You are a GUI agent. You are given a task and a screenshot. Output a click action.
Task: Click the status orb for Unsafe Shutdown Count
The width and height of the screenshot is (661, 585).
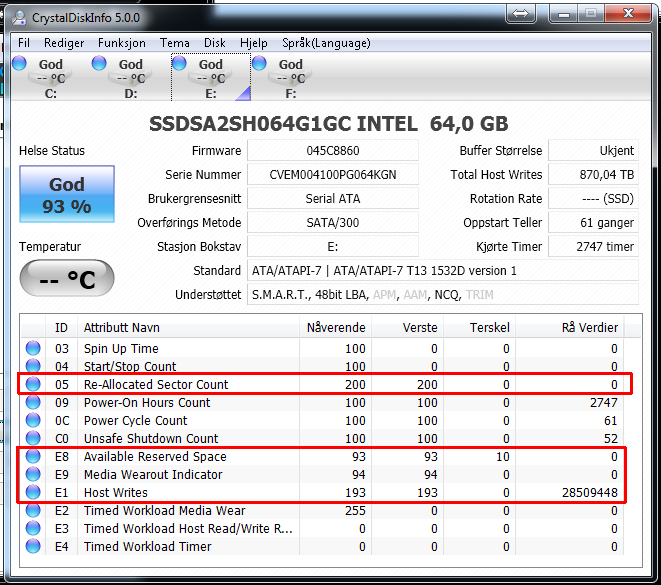pyautogui.click(x=33, y=438)
